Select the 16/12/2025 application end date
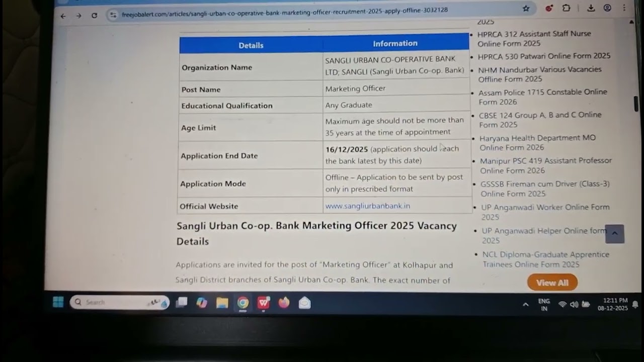The height and width of the screenshot is (362, 644). [x=347, y=149]
